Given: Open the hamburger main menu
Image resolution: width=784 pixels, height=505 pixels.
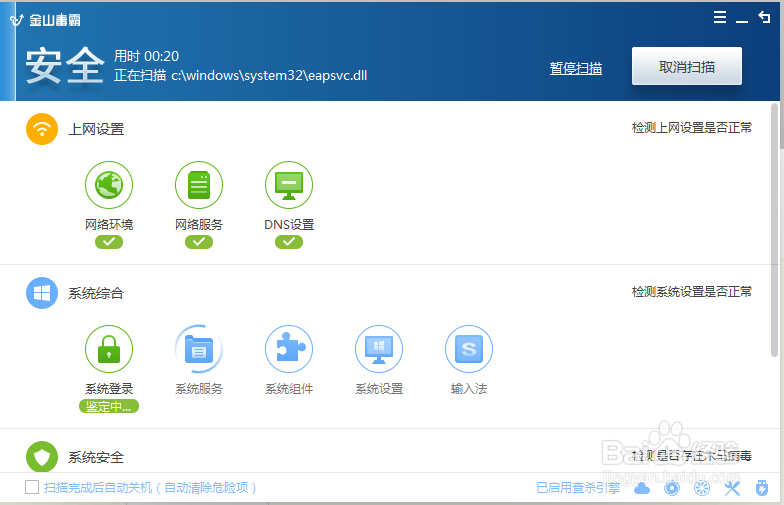Looking at the screenshot, I should [x=720, y=18].
